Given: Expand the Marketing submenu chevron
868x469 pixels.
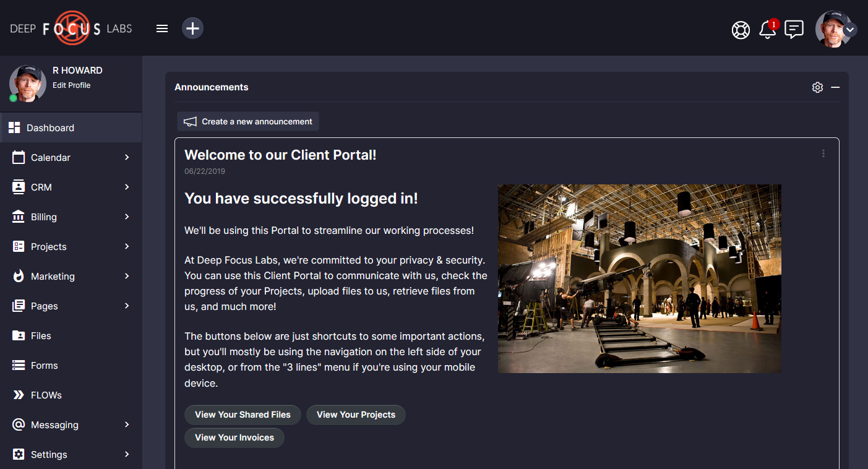Looking at the screenshot, I should pos(127,276).
